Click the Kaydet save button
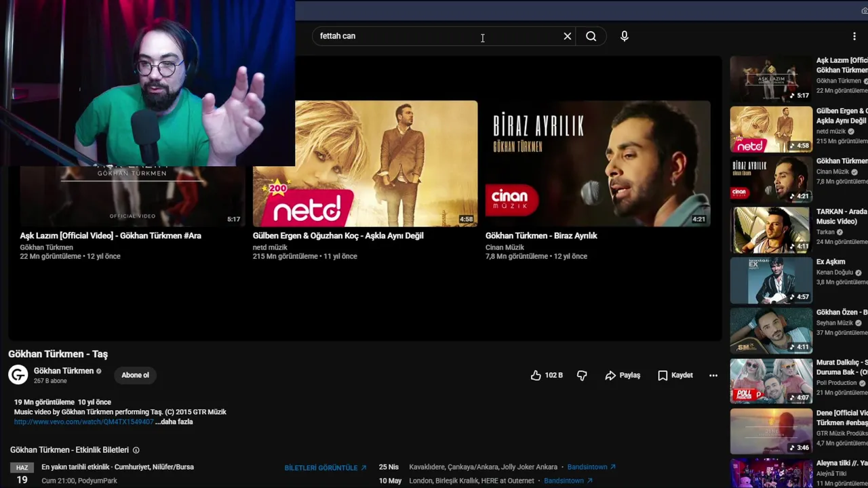The image size is (868, 488). click(x=675, y=375)
